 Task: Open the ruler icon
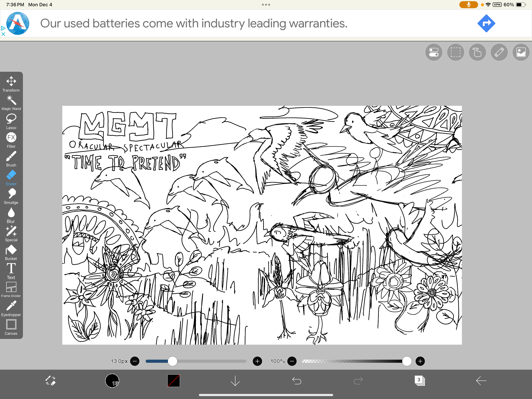click(499, 52)
